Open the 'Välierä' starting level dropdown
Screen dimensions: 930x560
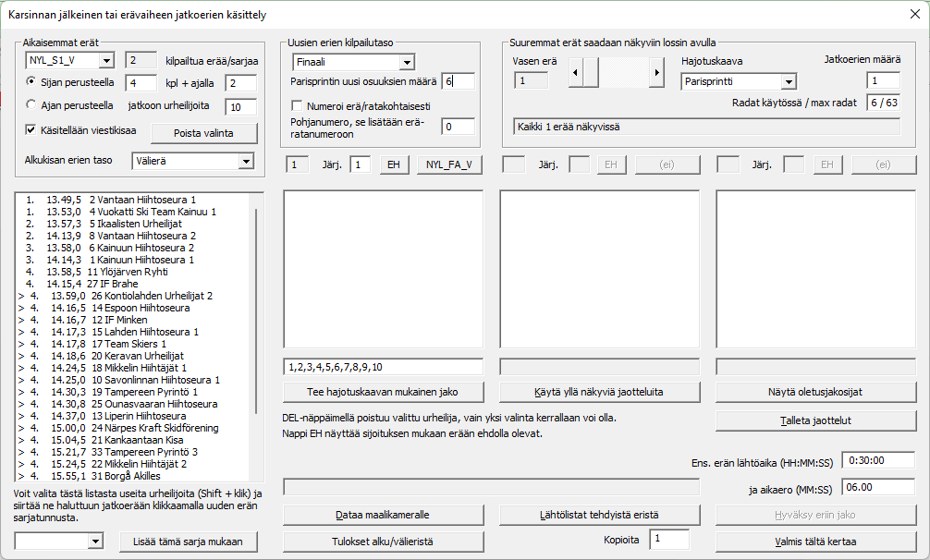click(x=245, y=162)
